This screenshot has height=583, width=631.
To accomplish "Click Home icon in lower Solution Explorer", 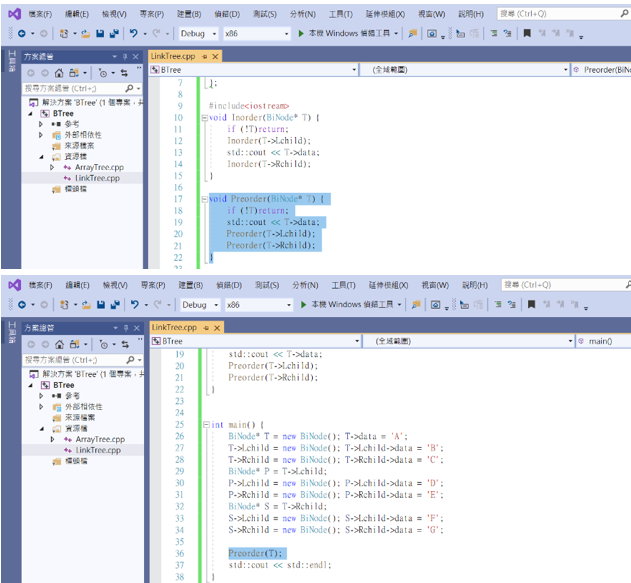I will (x=60, y=344).
